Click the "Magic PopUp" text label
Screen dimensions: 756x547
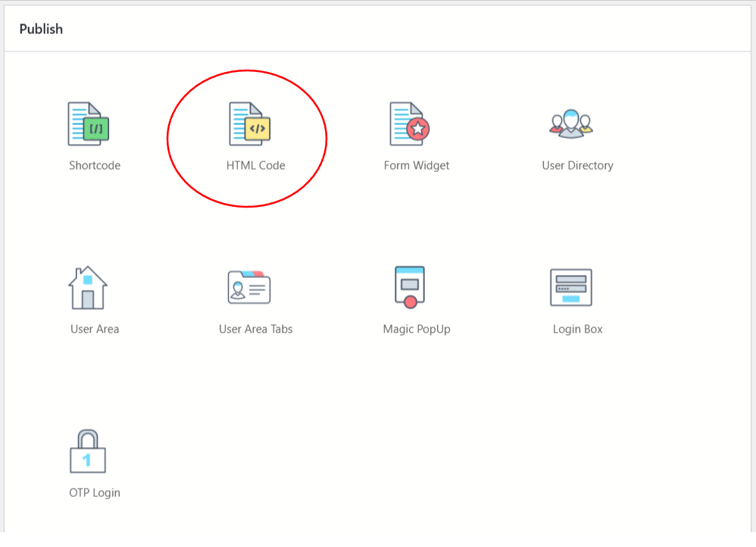click(x=417, y=329)
